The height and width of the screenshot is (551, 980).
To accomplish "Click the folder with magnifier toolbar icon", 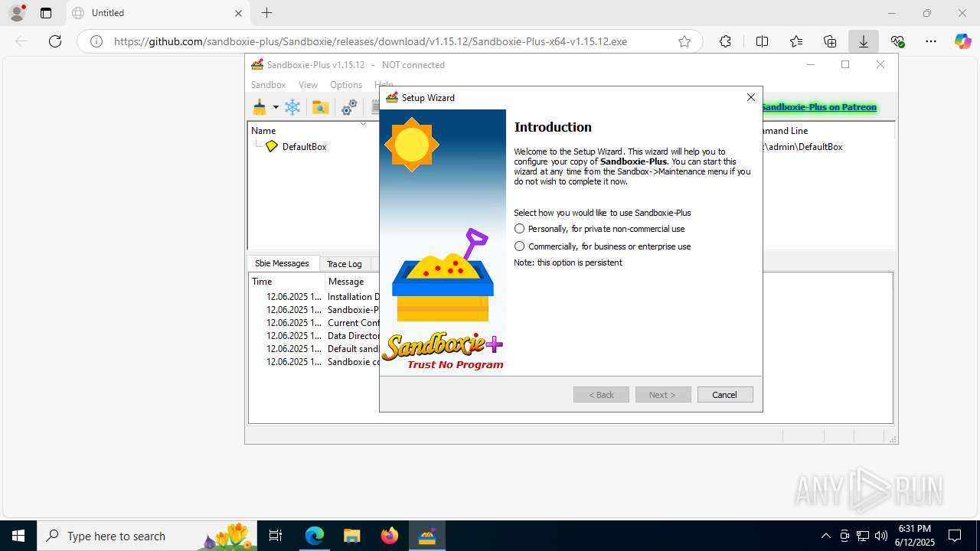I will pos(320,107).
